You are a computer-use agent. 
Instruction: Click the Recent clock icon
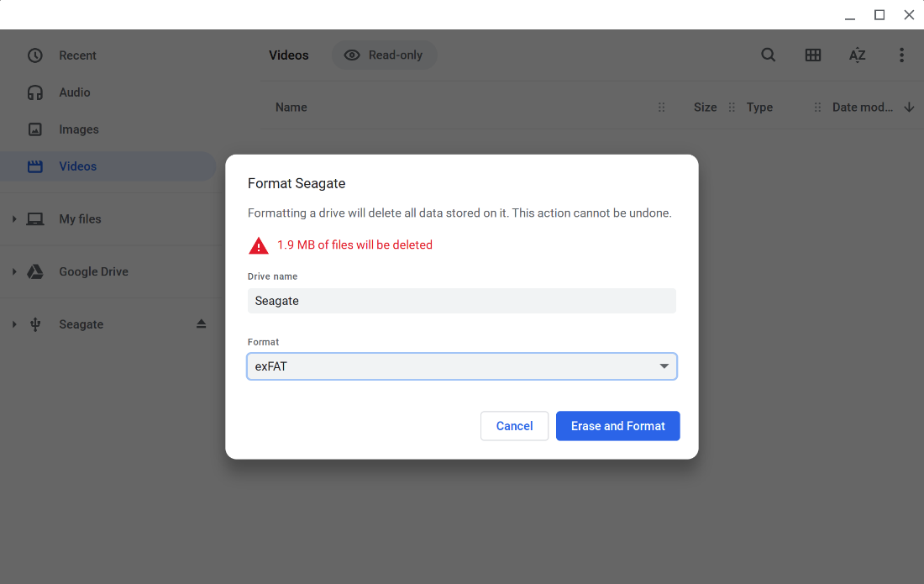[34, 55]
